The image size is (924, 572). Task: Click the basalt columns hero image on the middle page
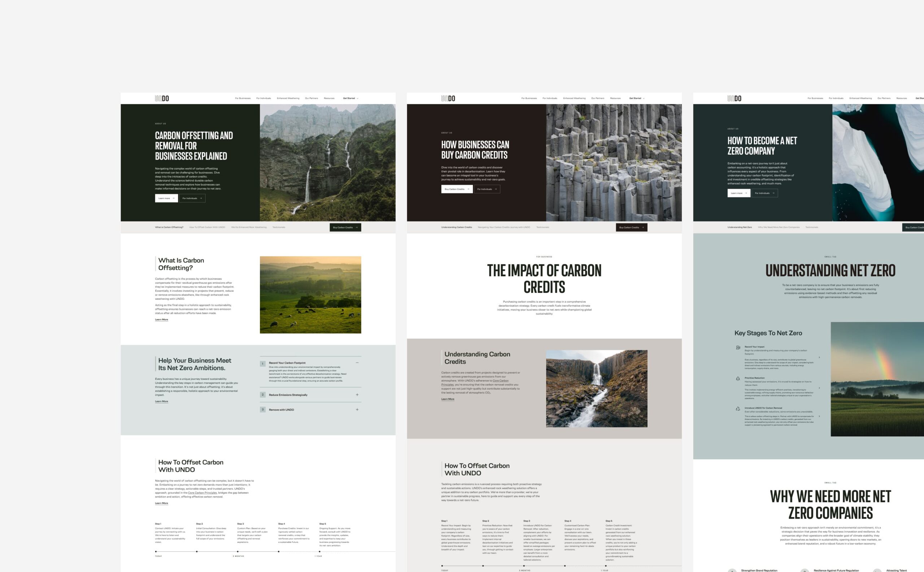coord(614,163)
